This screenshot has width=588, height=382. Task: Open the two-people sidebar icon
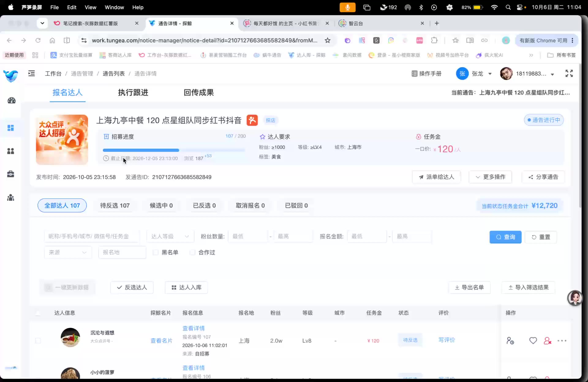click(11, 151)
